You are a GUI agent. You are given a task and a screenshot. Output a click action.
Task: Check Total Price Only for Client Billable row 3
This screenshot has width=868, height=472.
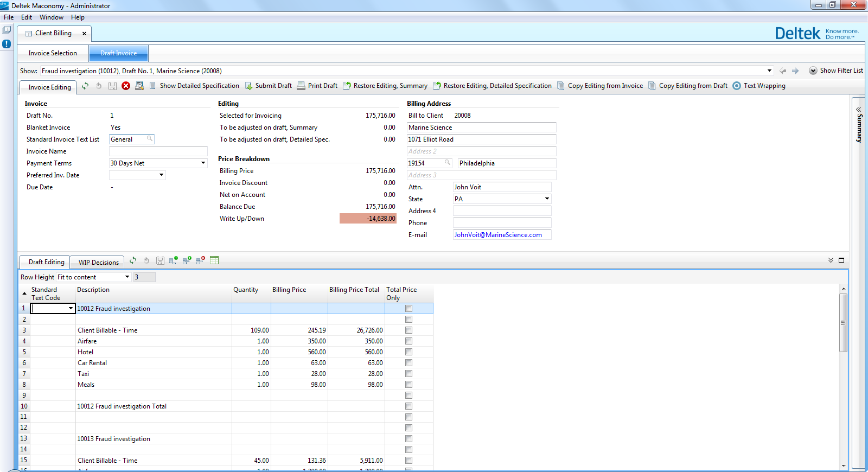click(409, 330)
